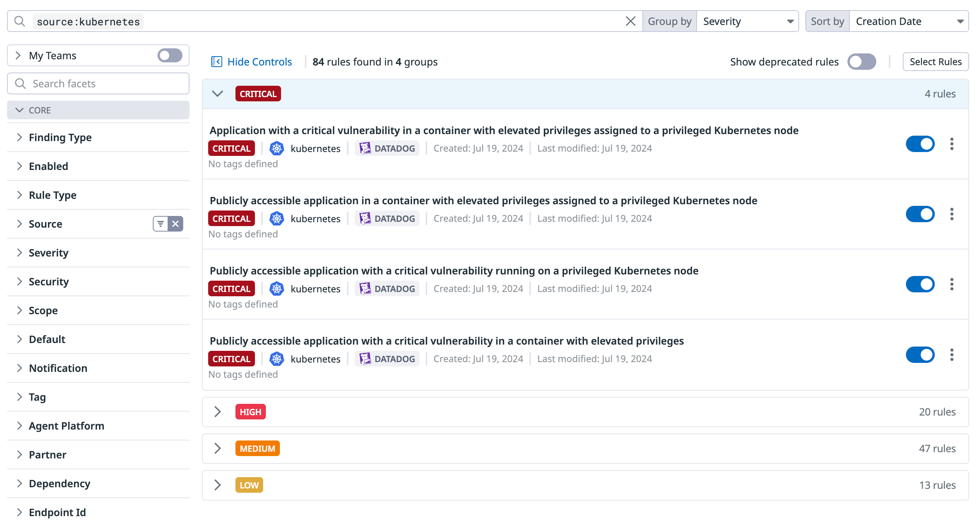Expand the LOW rules group
The image size is (980, 520).
pyautogui.click(x=218, y=485)
